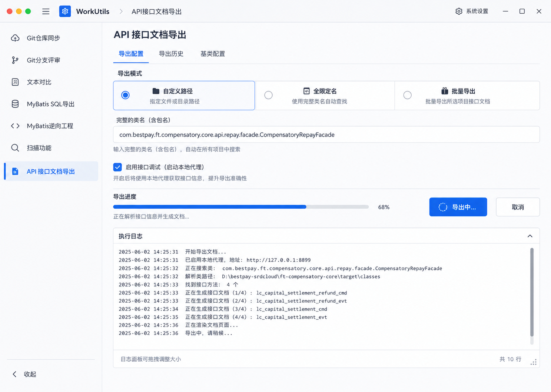
Task: Click the log panel resize grip icon
Action: tap(534, 362)
